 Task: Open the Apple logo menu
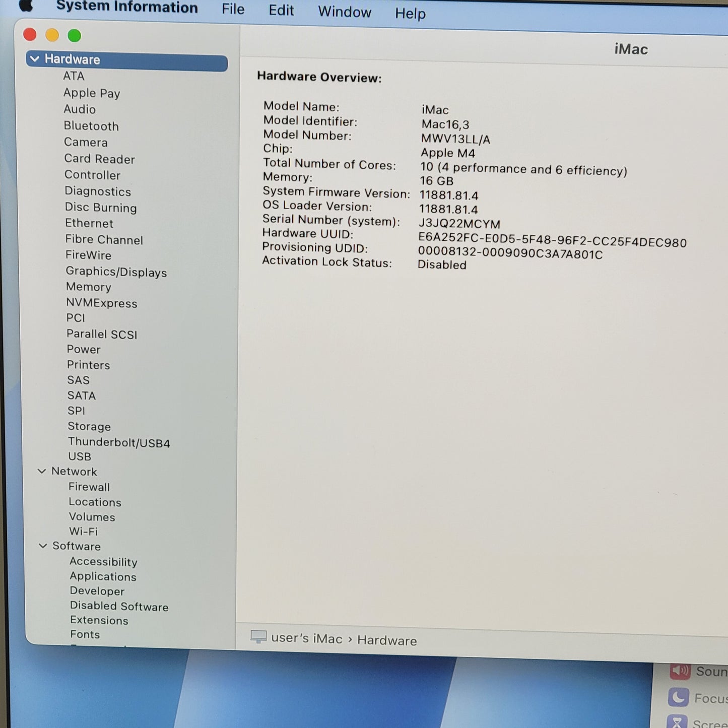26,7
